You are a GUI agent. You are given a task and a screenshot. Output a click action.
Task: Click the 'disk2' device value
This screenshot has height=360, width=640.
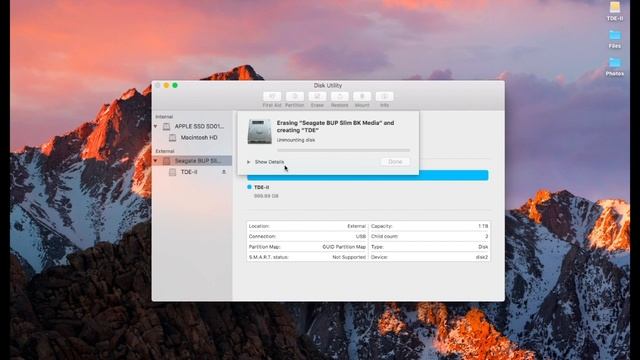point(482,258)
